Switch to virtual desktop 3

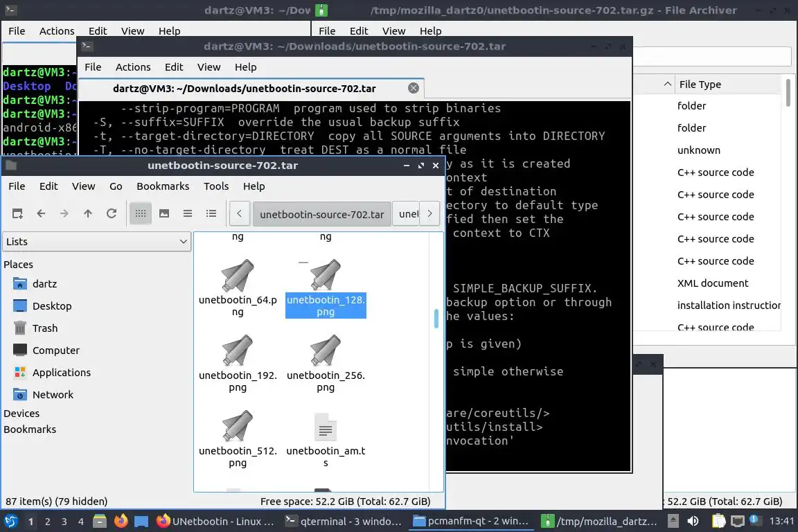64,522
